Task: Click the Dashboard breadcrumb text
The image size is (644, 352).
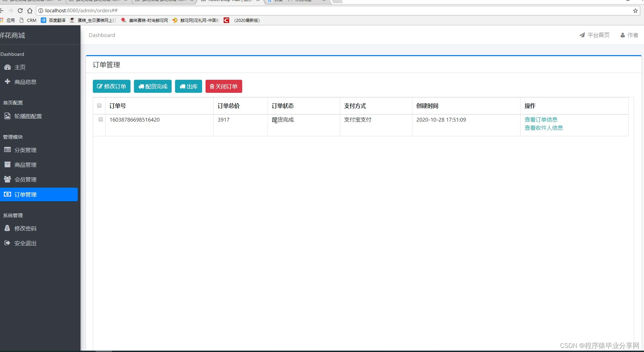Action: [x=102, y=35]
